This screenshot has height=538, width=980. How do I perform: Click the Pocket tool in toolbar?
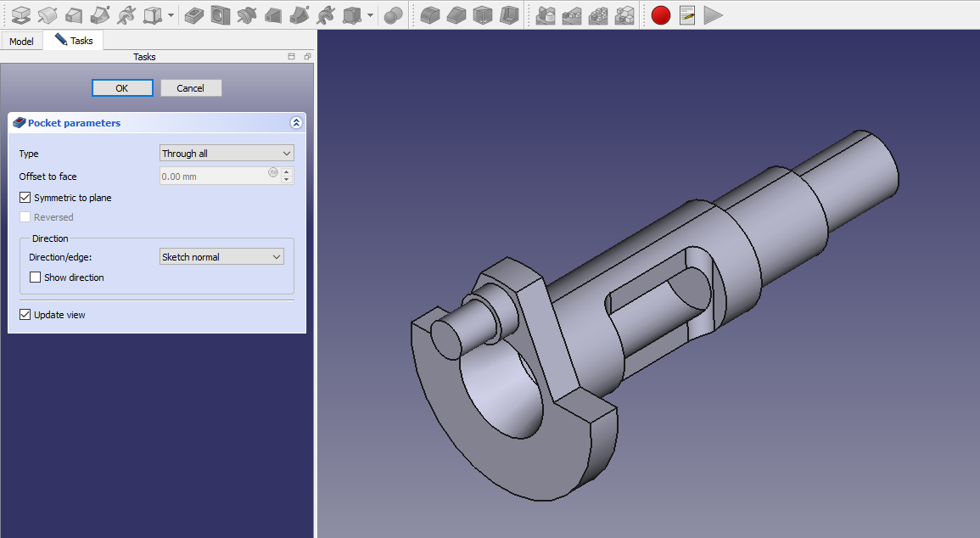coord(194,14)
